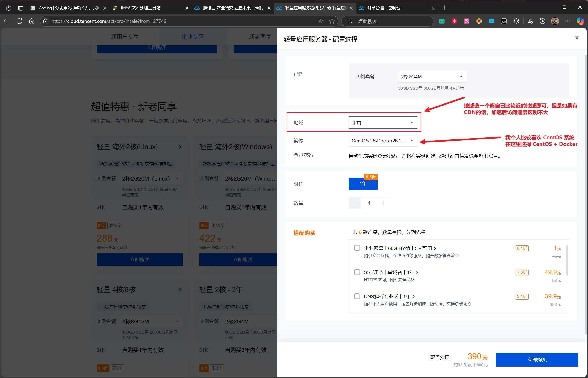This screenshot has height=378, width=588.
Task: Open the 地域 北京 dropdown
Action: tap(383, 122)
